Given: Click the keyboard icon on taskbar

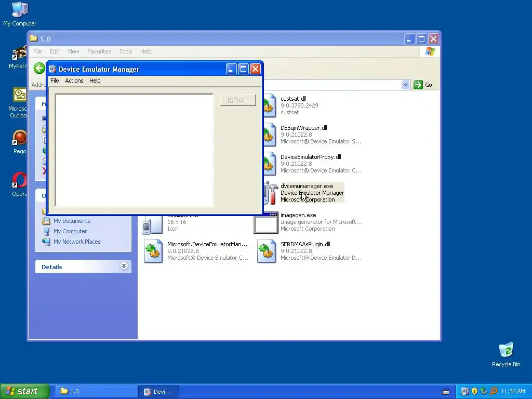Looking at the screenshot, I should pos(446,392).
